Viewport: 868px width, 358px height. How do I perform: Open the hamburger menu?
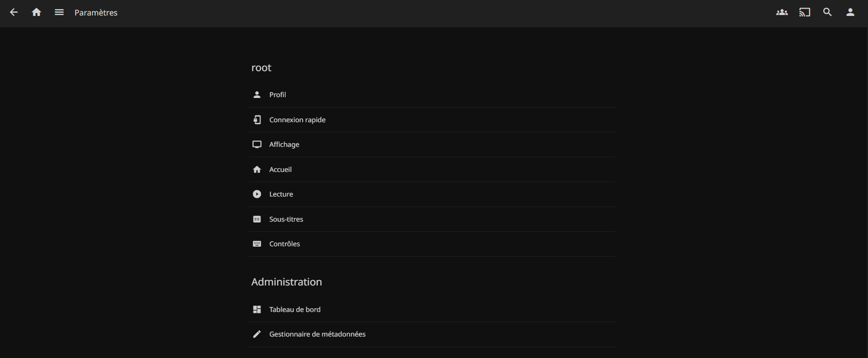(59, 12)
